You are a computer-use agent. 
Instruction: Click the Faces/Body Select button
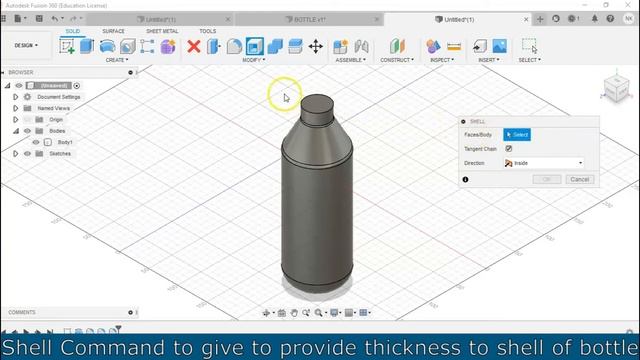tap(517, 135)
